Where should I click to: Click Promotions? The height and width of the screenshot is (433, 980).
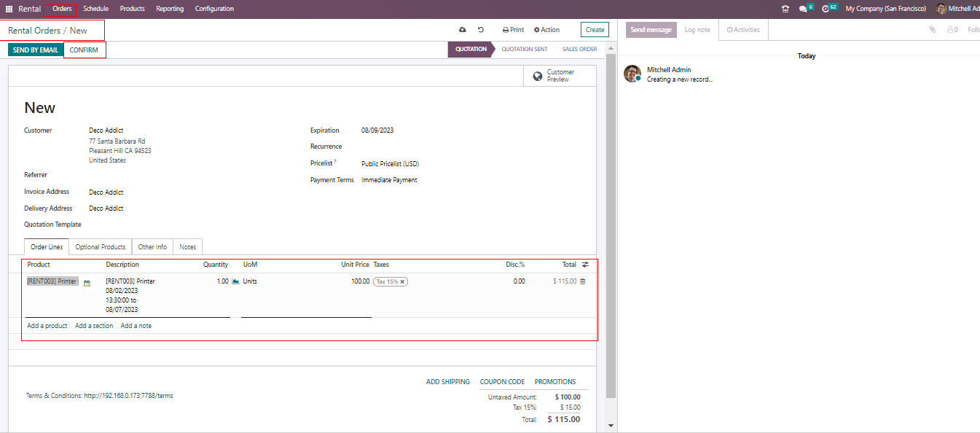coord(555,382)
